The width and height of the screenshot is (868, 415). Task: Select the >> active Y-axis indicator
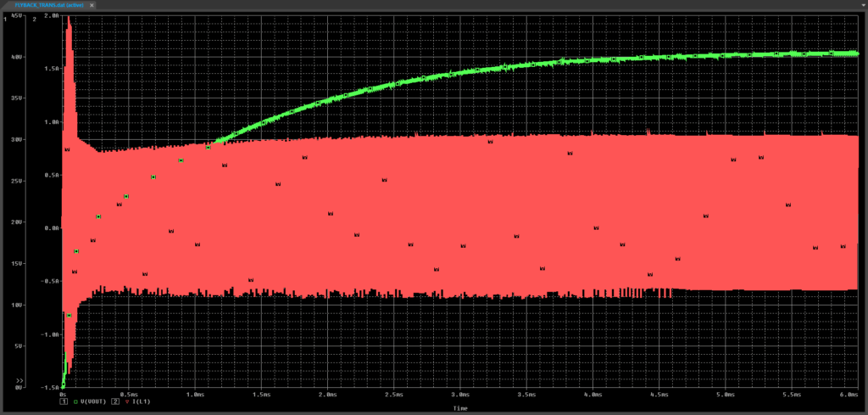point(19,381)
